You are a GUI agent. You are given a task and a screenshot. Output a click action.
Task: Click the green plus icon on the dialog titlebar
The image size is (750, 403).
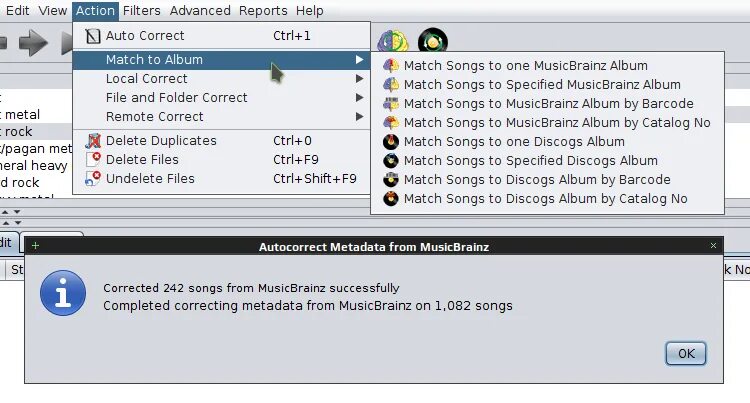tap(36, 245)
